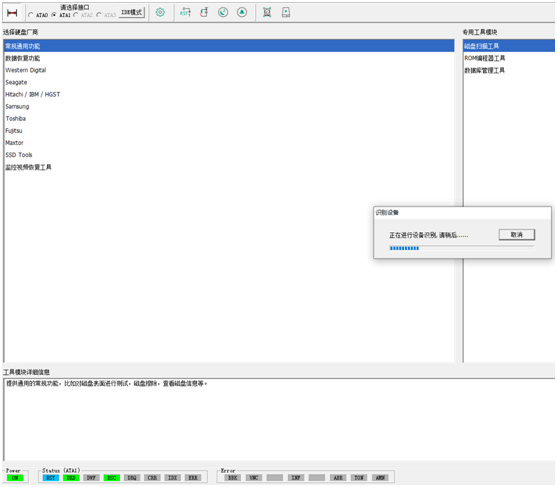
Task: Click the disk play toolbar icon
Action: 286,12
